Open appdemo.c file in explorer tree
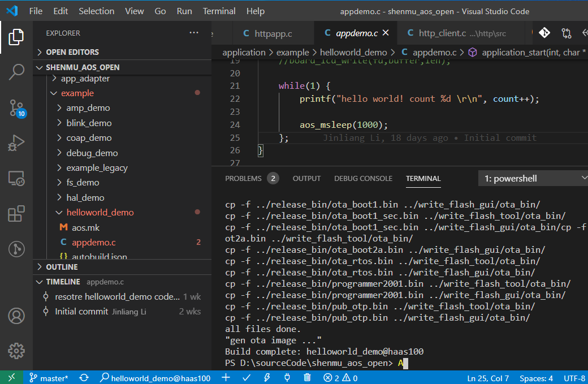Viewport: 588px width, 384px height. pos(122,243)
